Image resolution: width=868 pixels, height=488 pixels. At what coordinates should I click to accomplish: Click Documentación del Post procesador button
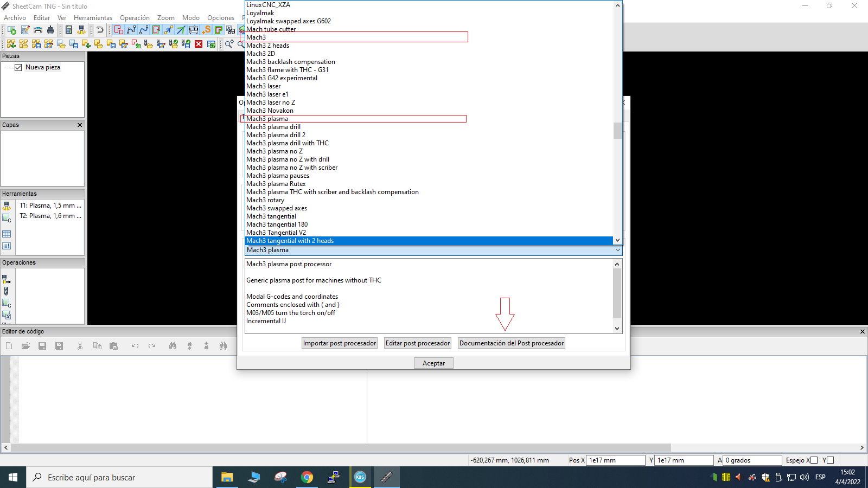[x=512, y=343]
